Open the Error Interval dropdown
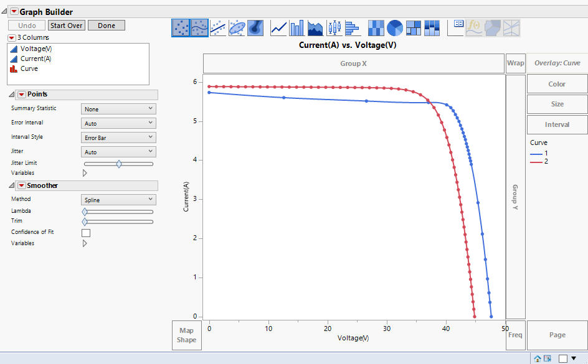 click(x=118, y=122)
